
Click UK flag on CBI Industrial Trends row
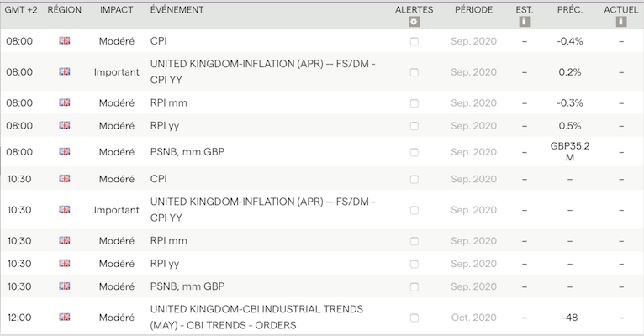65,317
